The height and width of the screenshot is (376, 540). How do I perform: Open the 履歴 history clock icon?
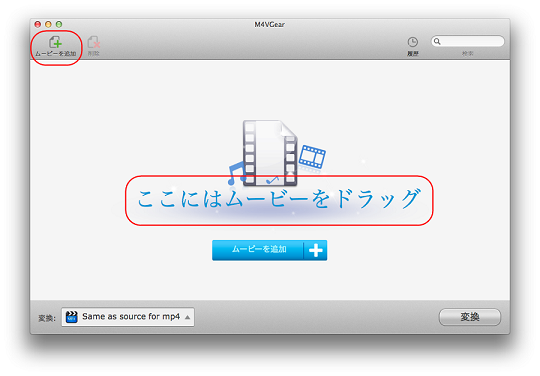tap(413, 42)
